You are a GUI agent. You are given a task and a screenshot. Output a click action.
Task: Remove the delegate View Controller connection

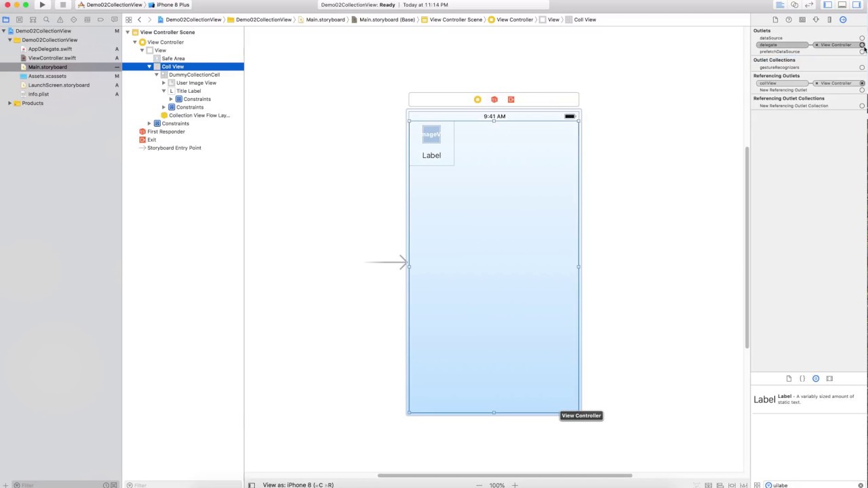[x=816, y=45]
